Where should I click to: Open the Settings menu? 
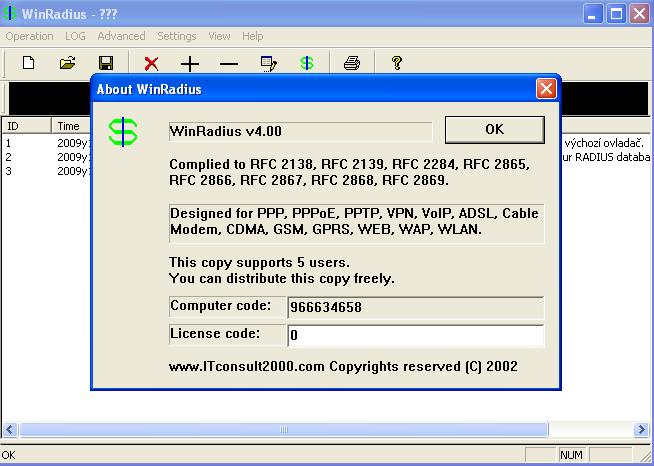click(177, 36)
